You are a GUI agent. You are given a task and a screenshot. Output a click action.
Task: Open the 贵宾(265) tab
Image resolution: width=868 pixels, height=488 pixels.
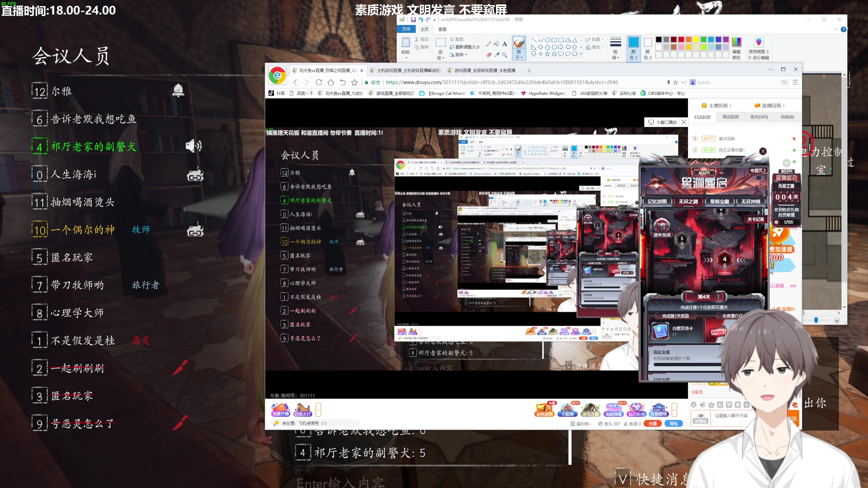[x=759, y=117]
